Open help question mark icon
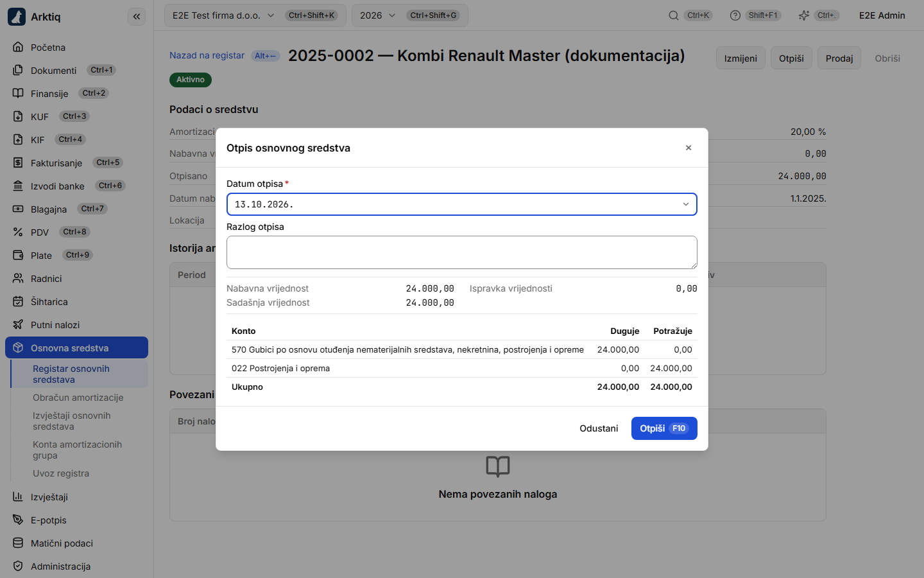The width and height of the screenshot is (924, 578). pos(735,15)
